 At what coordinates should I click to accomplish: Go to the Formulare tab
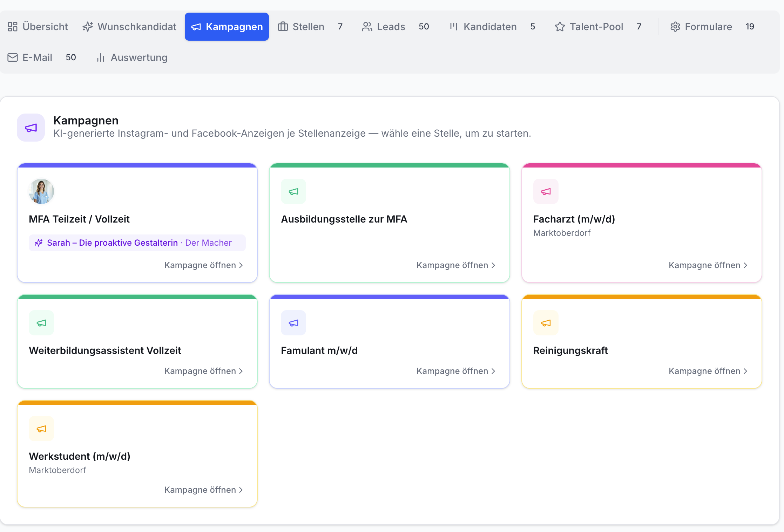pyautogui.click(x=712, y=27)
